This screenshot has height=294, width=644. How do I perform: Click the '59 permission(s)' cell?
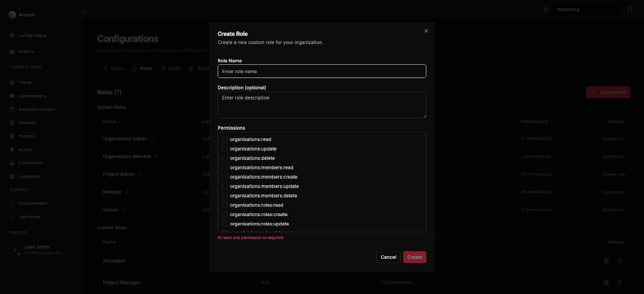click(536, 174)
